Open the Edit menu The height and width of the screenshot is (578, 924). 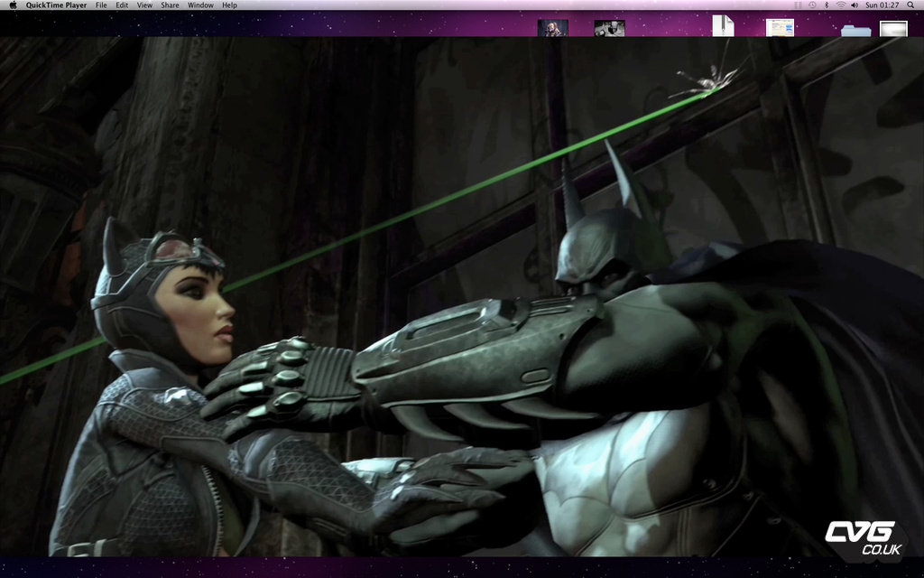coord(122,5)
